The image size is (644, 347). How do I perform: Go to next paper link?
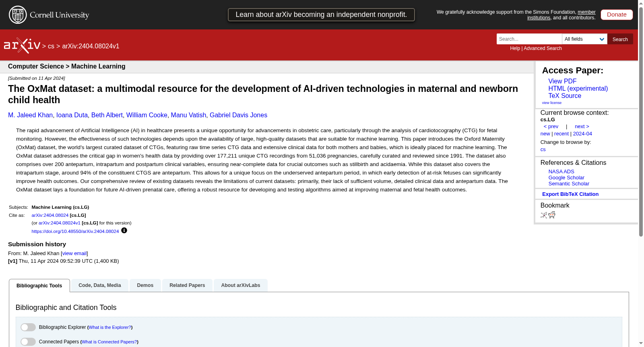tap(582, 127)
